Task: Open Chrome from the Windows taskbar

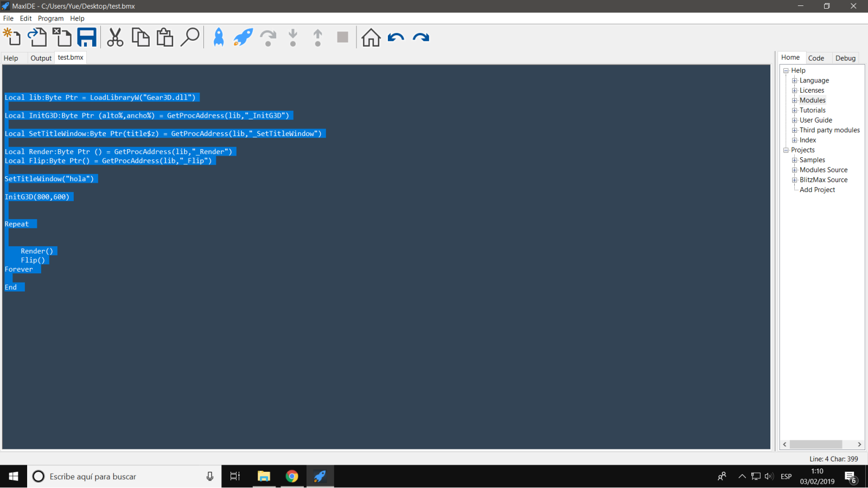Action: (292, 477)
